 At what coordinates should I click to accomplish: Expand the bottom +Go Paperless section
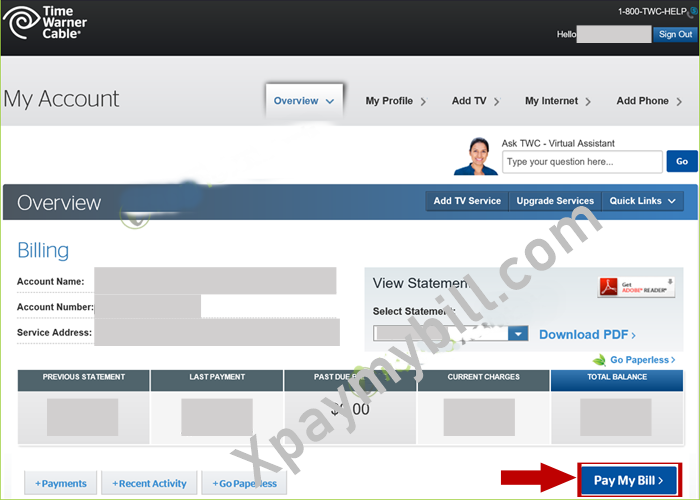click(x=244, y=483)
